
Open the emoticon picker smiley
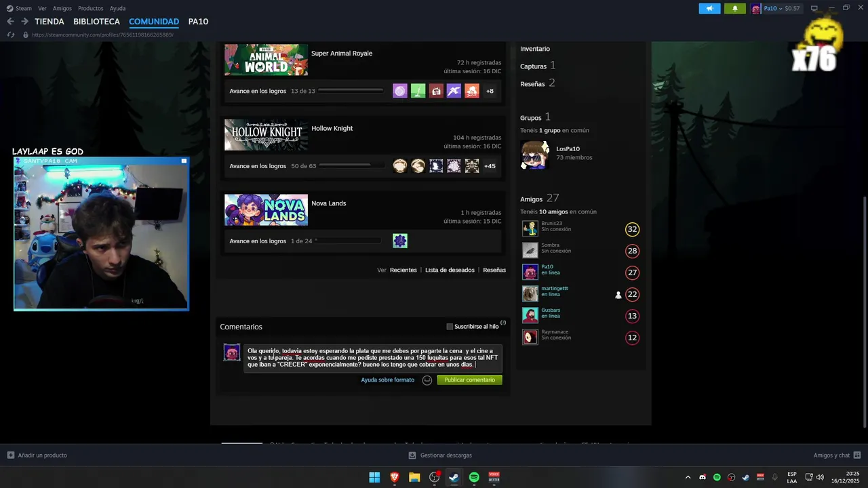tap(427, 380)
